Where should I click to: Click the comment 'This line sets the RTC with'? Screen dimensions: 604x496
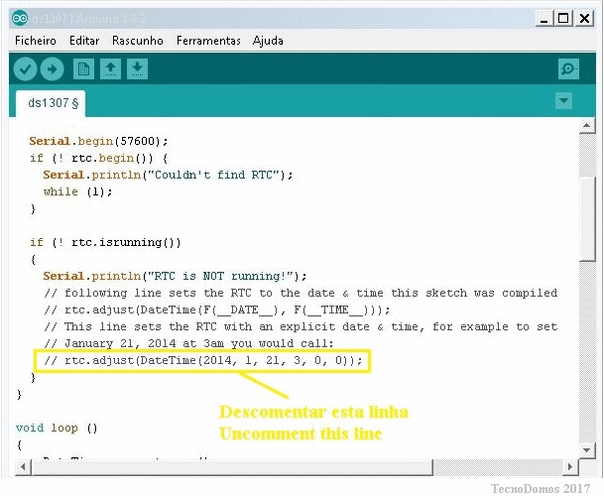point(300,327)
